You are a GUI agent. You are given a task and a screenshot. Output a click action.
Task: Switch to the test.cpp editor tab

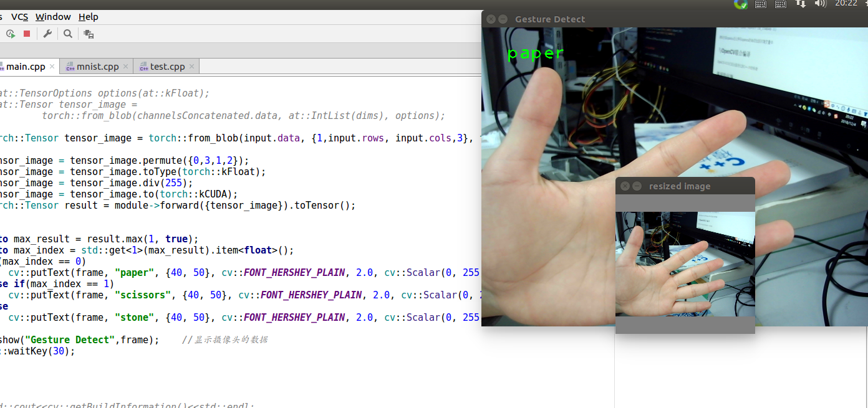click(167, 67)
